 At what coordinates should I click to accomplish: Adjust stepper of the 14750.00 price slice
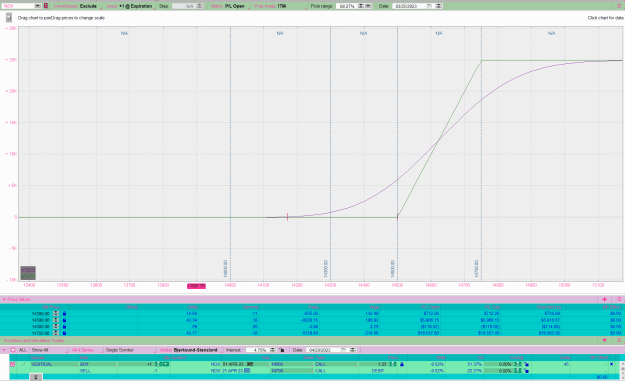[56, 333]
